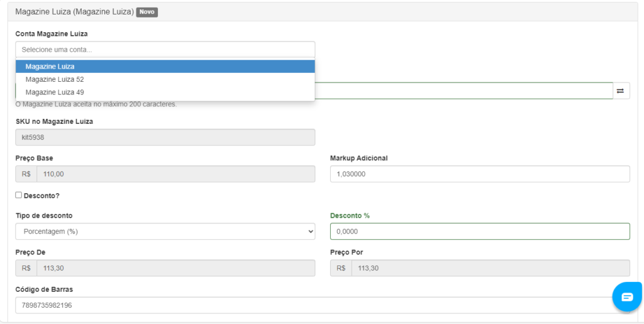The height and width of the screenshot is (324, 644).
Task: Click the R$ prefix of Preço Base
Action: (26, 174)
